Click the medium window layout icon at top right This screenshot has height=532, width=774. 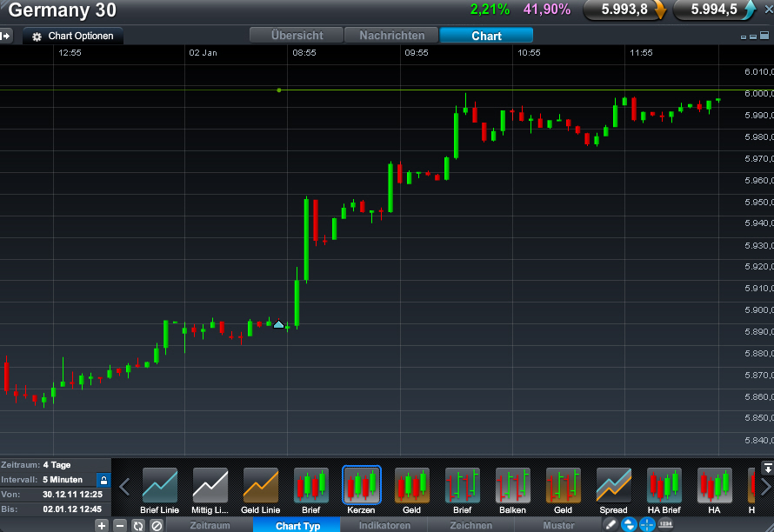[x=753, y=37]
